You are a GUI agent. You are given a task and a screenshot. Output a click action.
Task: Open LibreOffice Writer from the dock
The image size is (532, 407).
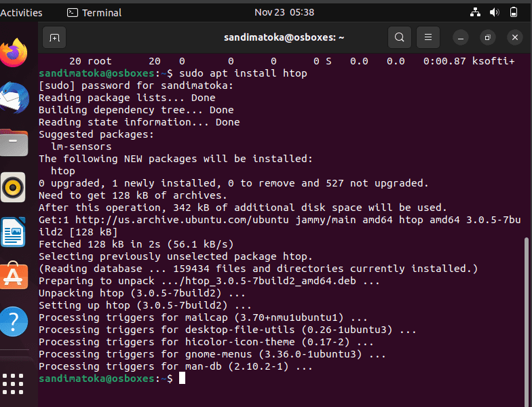13,232
